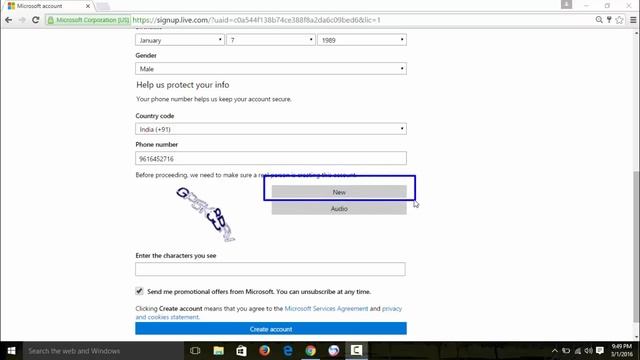This screenshot has width=640, height=360.
Task: Open the Microsoft Services Agreement link
Action: click(326, 309)
